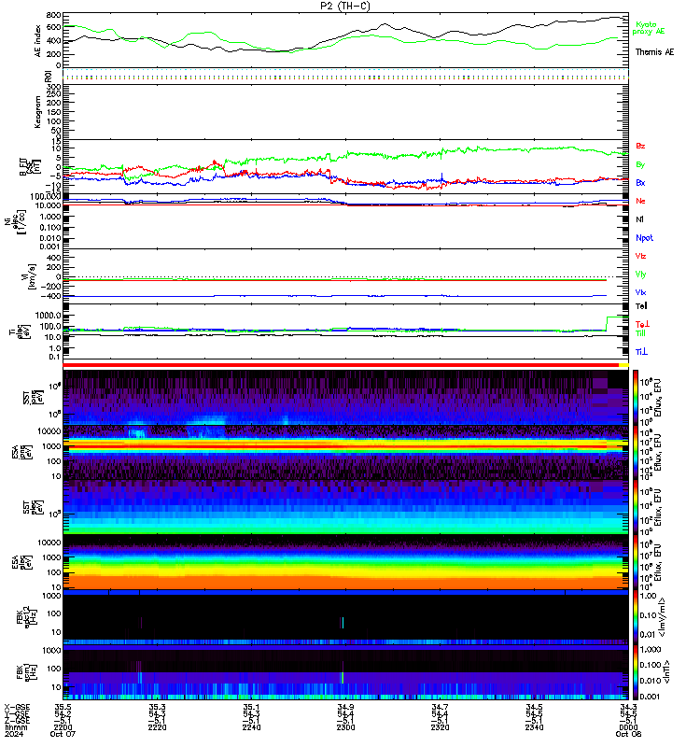The height and width of the screenshot is (747, 700).
Task: Select the Oct 08 date label
Action: (x=628, y=734)
